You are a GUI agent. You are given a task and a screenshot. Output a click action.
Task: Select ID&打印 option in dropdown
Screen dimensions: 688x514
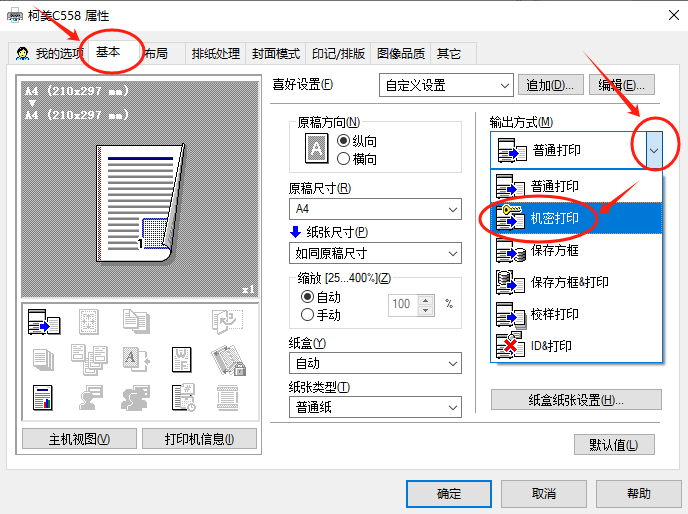pyautogui.click(x=551, y=346)
